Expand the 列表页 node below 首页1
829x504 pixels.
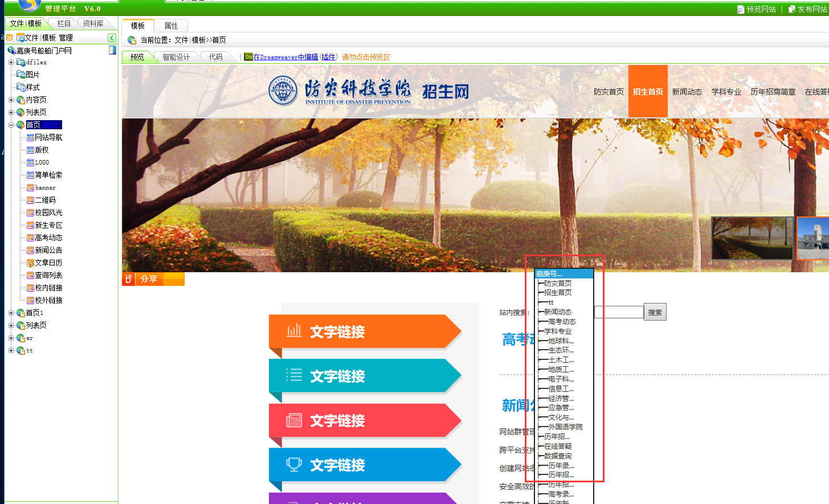pyautogui.click(x=11, y=325)
